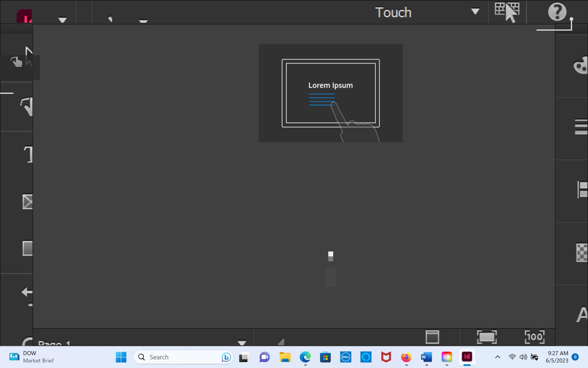
Task: Toggle the preview screen mode icon
Action: click(432, 337)
